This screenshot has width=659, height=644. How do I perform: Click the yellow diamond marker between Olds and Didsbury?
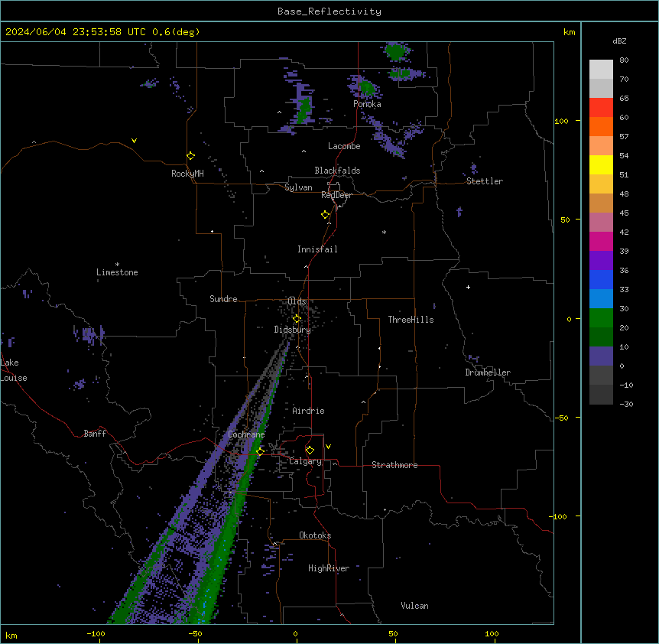click(297, 319)
